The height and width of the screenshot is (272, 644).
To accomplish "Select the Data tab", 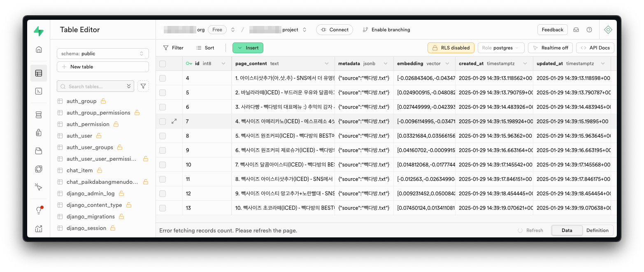I will click(567, 230).
